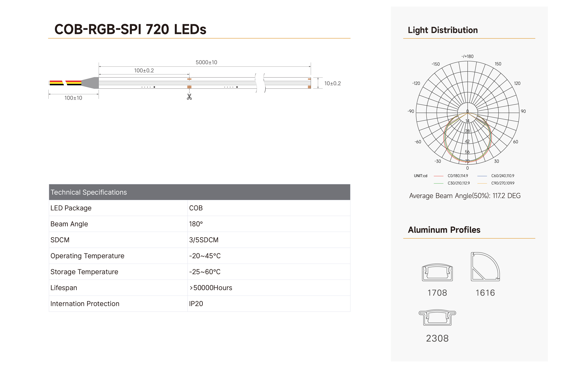Click the '-60' angle label on chart

pos(418,142)
